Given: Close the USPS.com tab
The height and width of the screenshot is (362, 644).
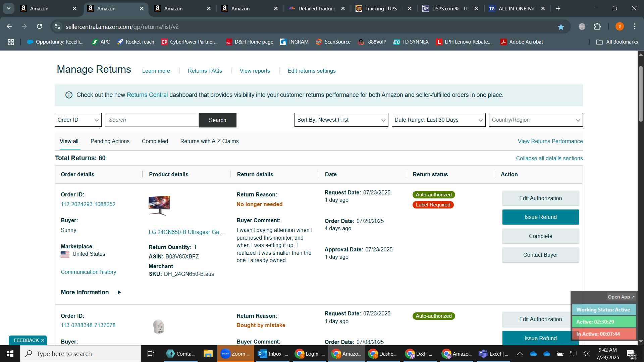Looking at the screenshot, I should [476, 8].
